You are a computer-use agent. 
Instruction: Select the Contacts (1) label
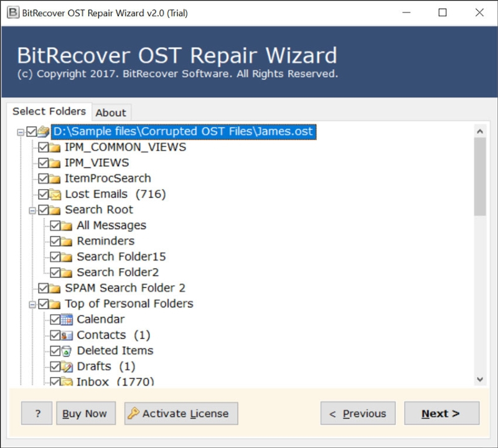coord(113,335)
